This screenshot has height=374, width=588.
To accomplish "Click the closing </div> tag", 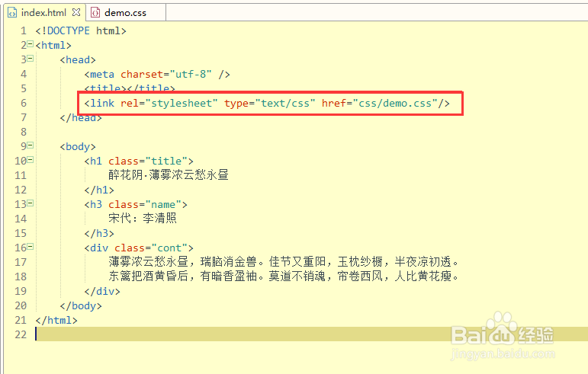I will coord(102,291).
